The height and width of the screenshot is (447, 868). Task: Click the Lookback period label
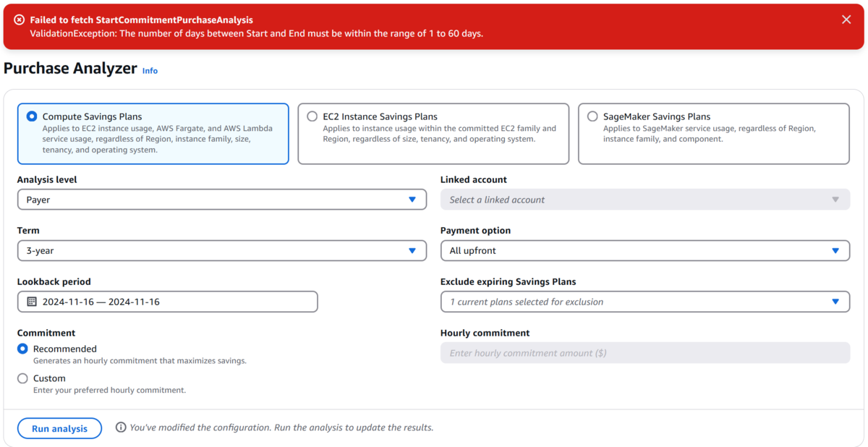pos(54,281)
